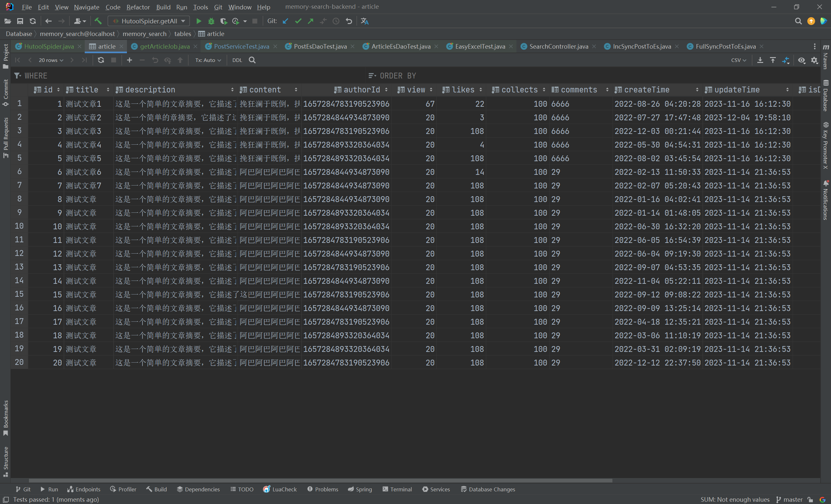
Task: Expand run-with-profiler dropdown arrow
Action: [x=245, y=21]
